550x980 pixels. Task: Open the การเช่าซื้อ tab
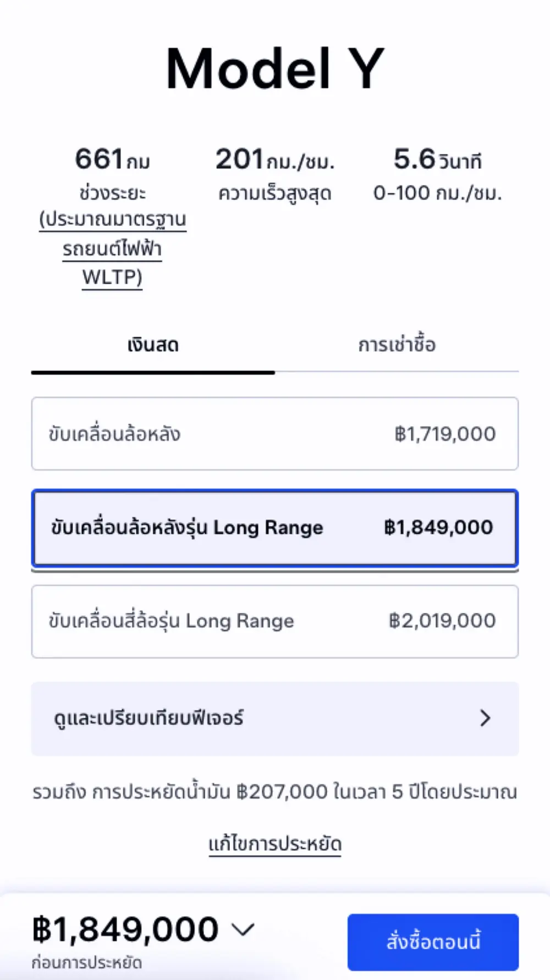click(397, 346)
